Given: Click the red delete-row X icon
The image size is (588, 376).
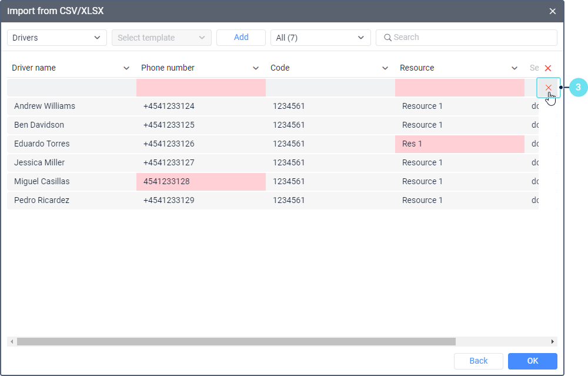Looking at the screenshot, I should (x=548, y=88).
